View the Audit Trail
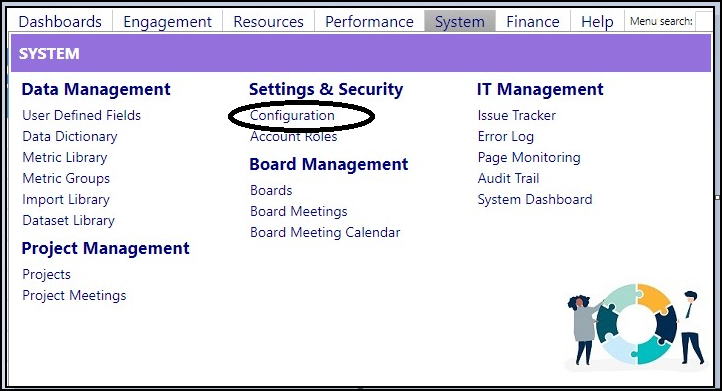This screenshot has width=722, height=391. click(x=508, y=178)
